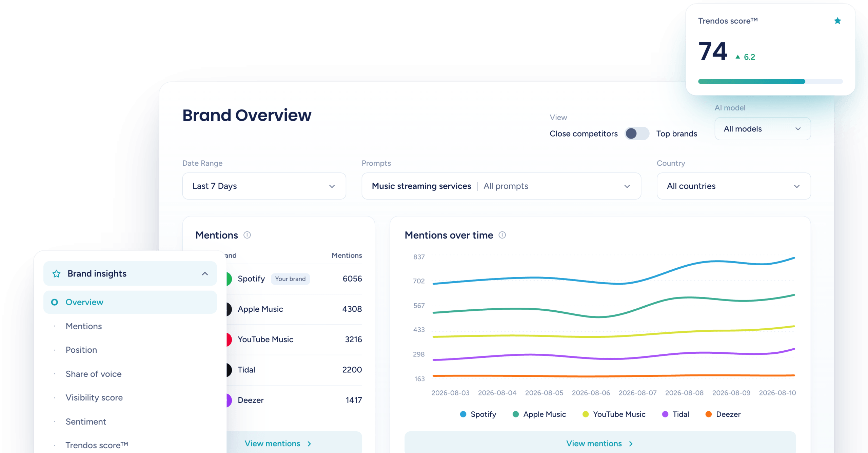Image resolution: width=868 pixels, height=453 pixels.
Task: Click the 837 y-axis value
Action: [x=419, y=257]
